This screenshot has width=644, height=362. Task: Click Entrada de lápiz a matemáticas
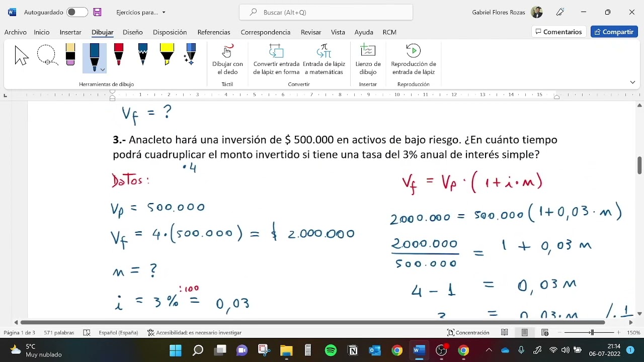tap(324, 60)
